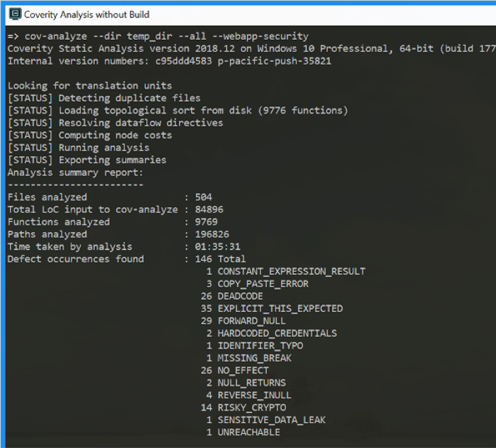The height and width of the screenshot is (448, 496).
Task: Click the NO_EFFECT defect row
Action: coord(235,370)
